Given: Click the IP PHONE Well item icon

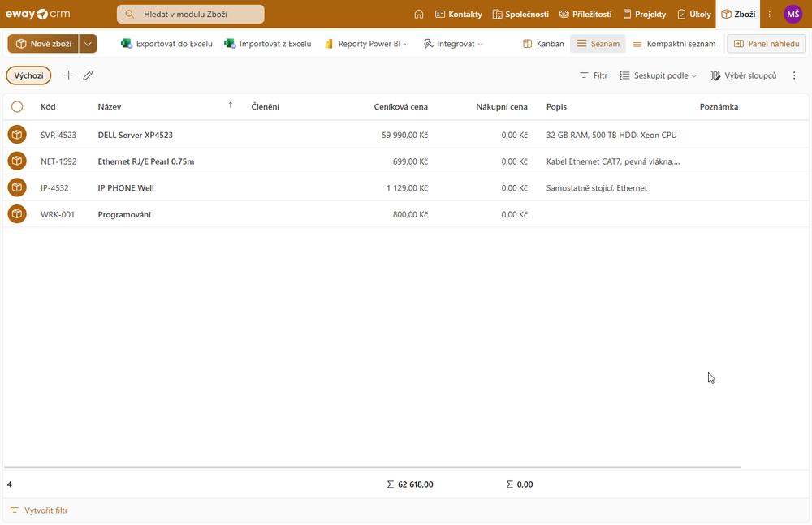Looking at the screenshot, I should 17,187.
